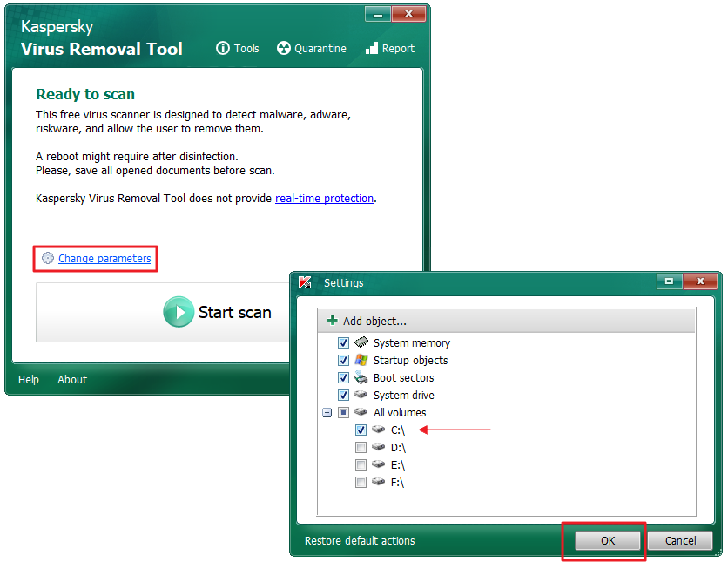728x562 pixels.
Task: Open the Help menu
Action: pos(29,379)
